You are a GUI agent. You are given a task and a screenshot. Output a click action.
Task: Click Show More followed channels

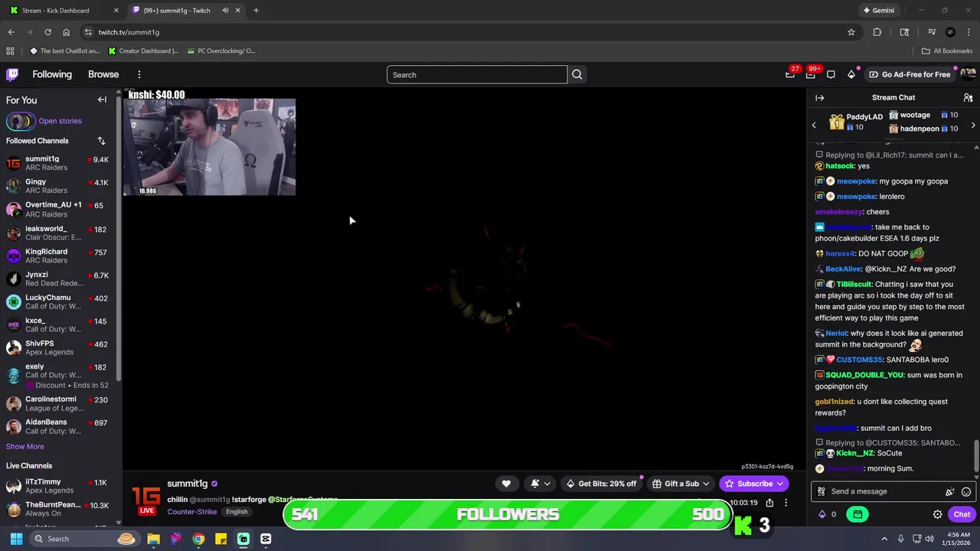click(25, 447)
